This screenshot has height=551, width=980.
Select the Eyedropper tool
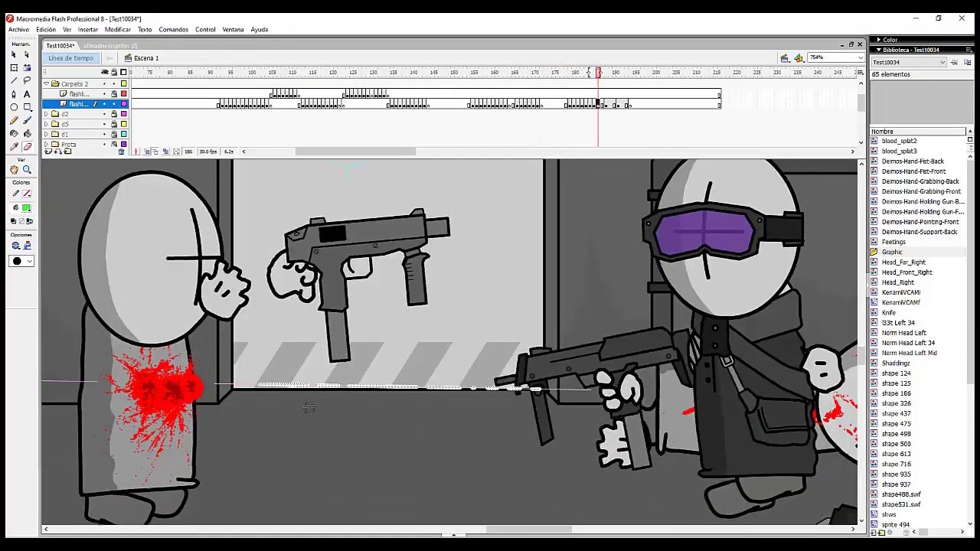click(x=14, y=146)
